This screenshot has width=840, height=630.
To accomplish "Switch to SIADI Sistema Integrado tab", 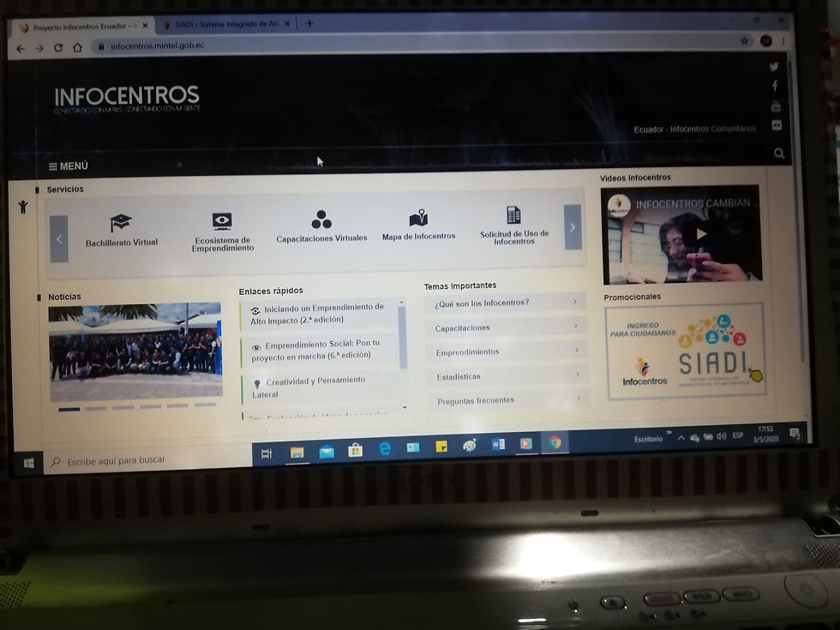I will click(x=225, y=24).
